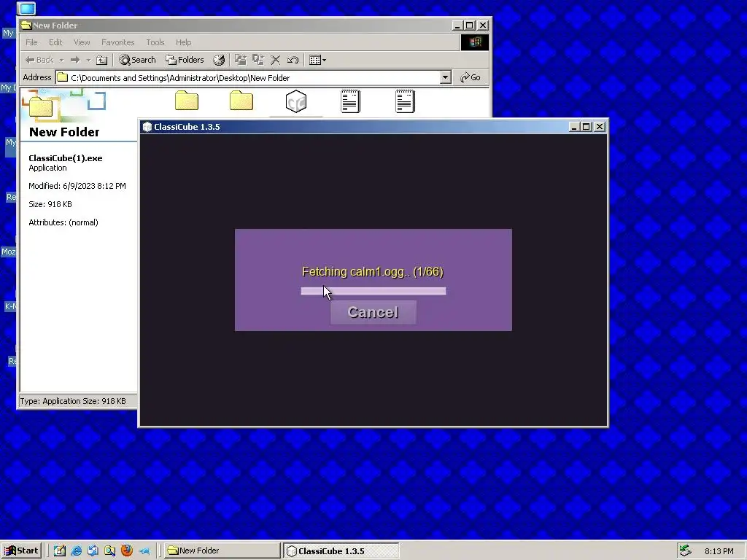Expand the Back history dropdown arrow

point(61,60)
